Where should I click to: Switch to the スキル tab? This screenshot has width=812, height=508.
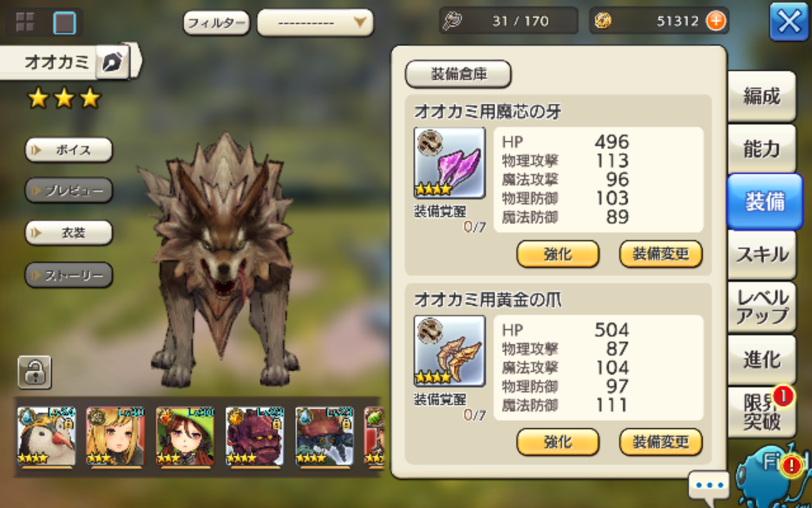tap(762, 254)
